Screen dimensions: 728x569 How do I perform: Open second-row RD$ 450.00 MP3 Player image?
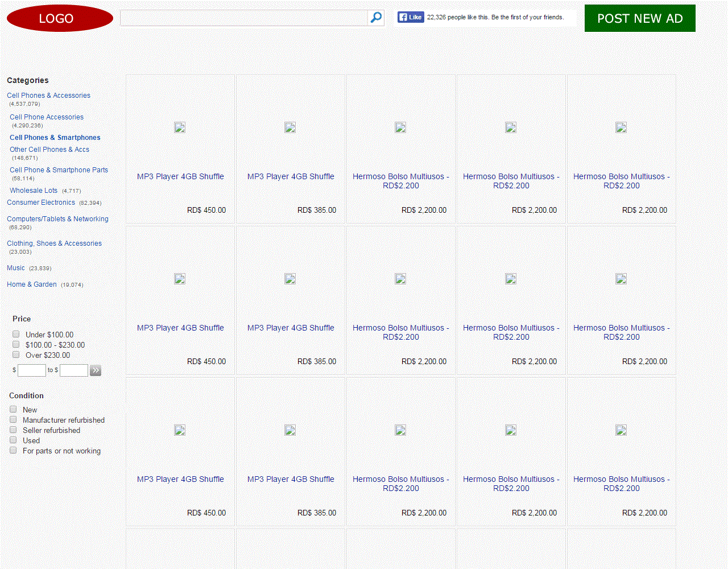(x=180, y=279)
